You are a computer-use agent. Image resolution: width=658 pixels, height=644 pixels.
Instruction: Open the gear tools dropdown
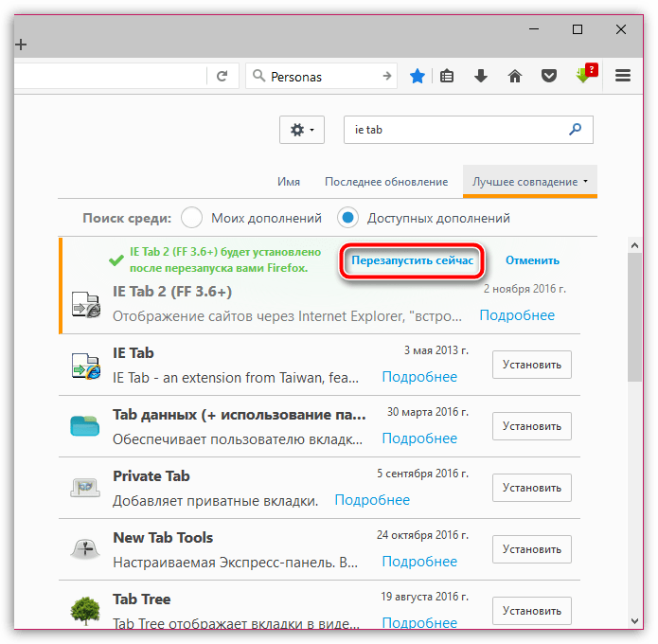pyautogui.click(x=302, y=130)
